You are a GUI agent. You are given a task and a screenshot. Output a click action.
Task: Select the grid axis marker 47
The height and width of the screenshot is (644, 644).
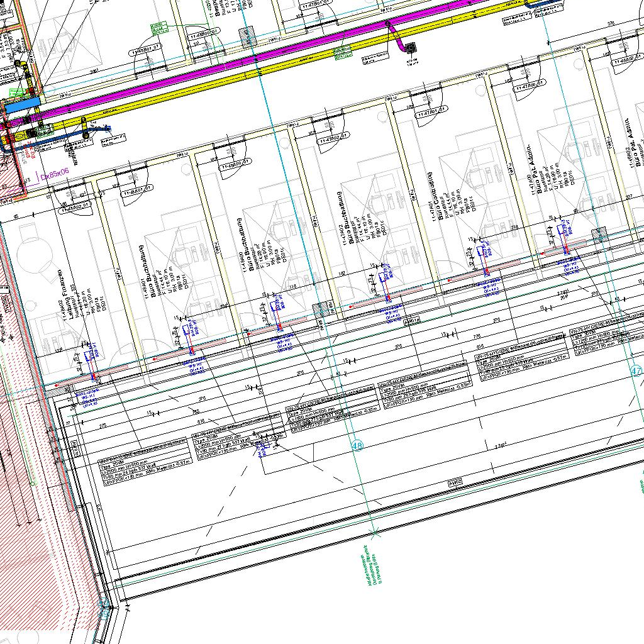pyautogui.click(x=636, y=372)
